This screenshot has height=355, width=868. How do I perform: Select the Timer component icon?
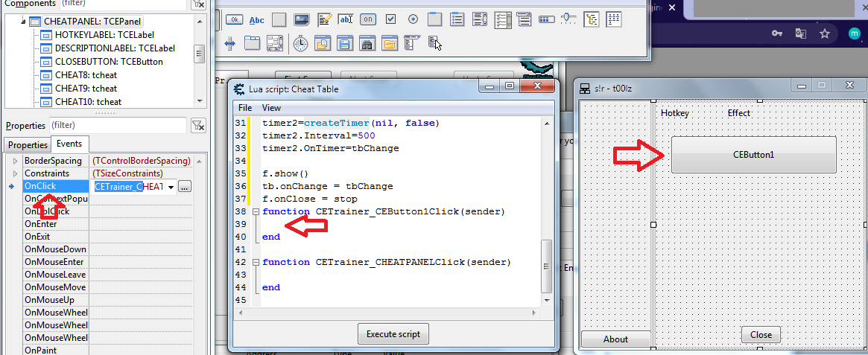coord(300,43)
